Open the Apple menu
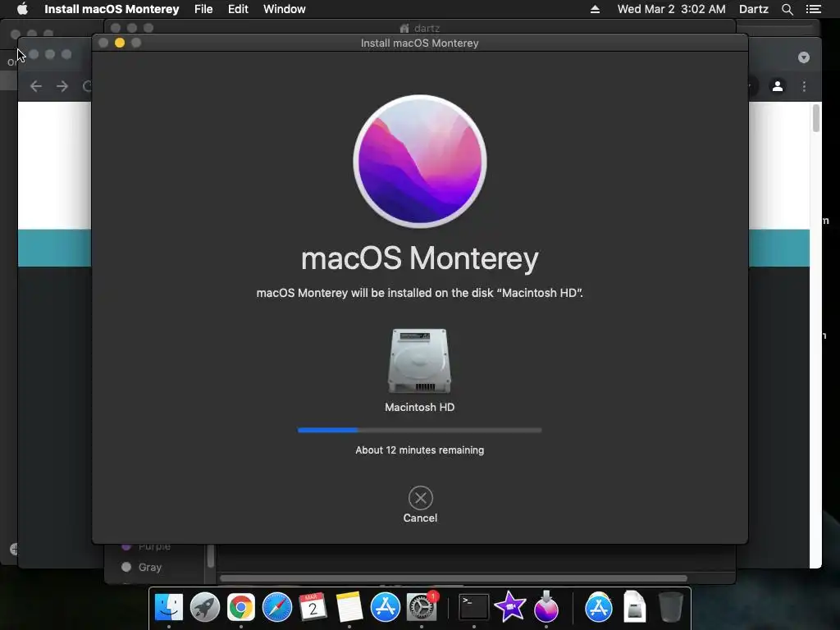 [22, 9]
